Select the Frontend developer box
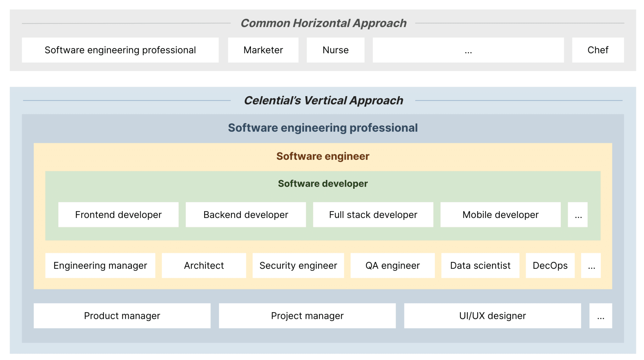The width and height of the screenshot is (644, 360). pyautogui.click(x=118, y=215)
